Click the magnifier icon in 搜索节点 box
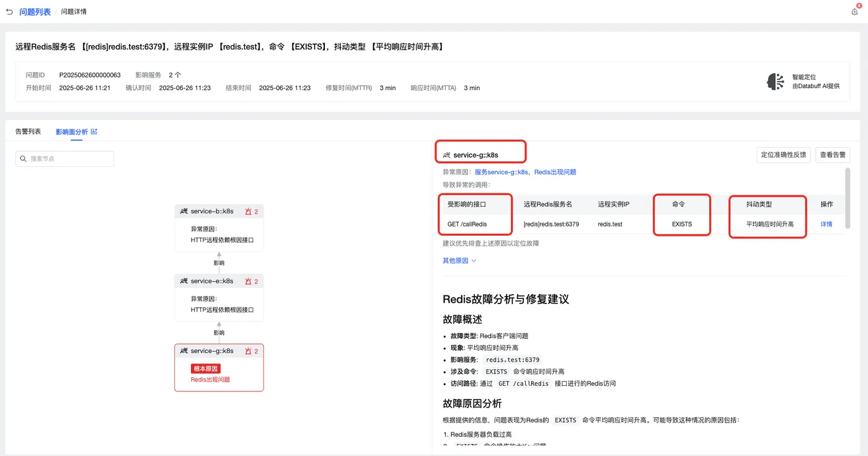 [24, 159]
